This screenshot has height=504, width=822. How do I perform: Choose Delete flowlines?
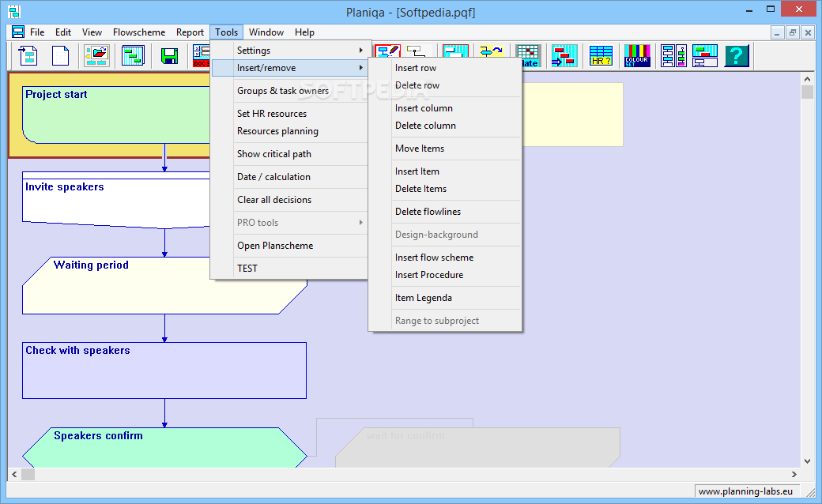coord(446,212)
